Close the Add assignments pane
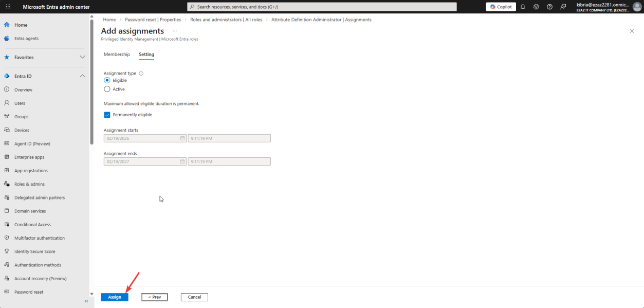The width and height of the screenshot is (644, 308). (632, 31)
